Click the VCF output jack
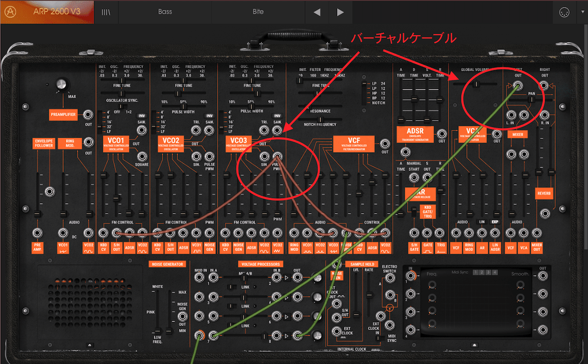588x364 pixels. coord(385,144)
